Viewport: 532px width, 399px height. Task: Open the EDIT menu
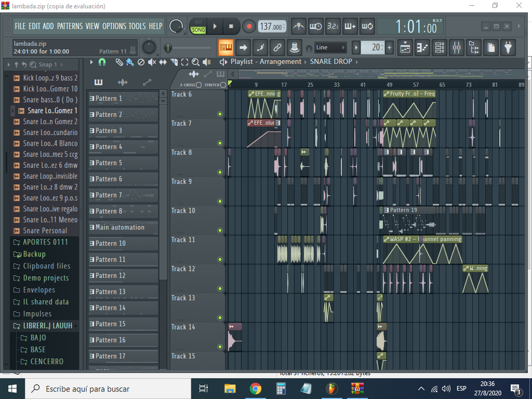(x=34, y=26)
